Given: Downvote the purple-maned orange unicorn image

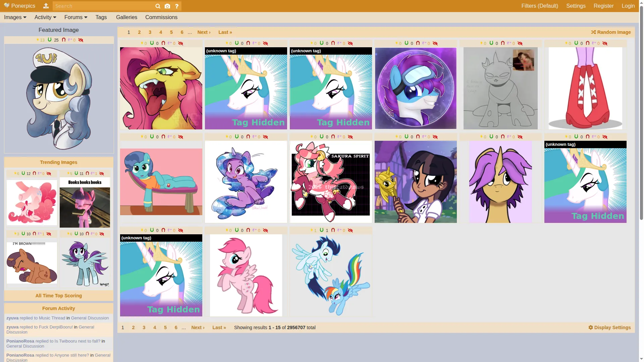Looking at the screenshot, I should click(x=503, y=137).
